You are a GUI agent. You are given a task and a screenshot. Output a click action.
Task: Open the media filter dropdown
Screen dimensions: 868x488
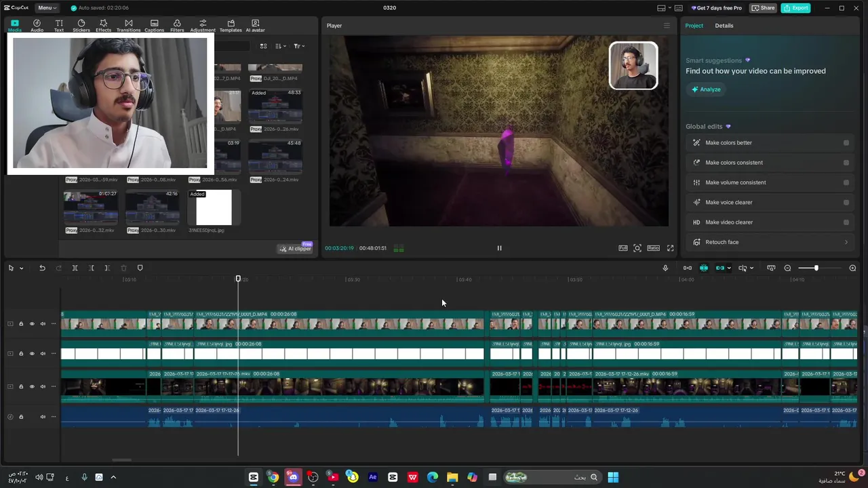coord(299,46)
